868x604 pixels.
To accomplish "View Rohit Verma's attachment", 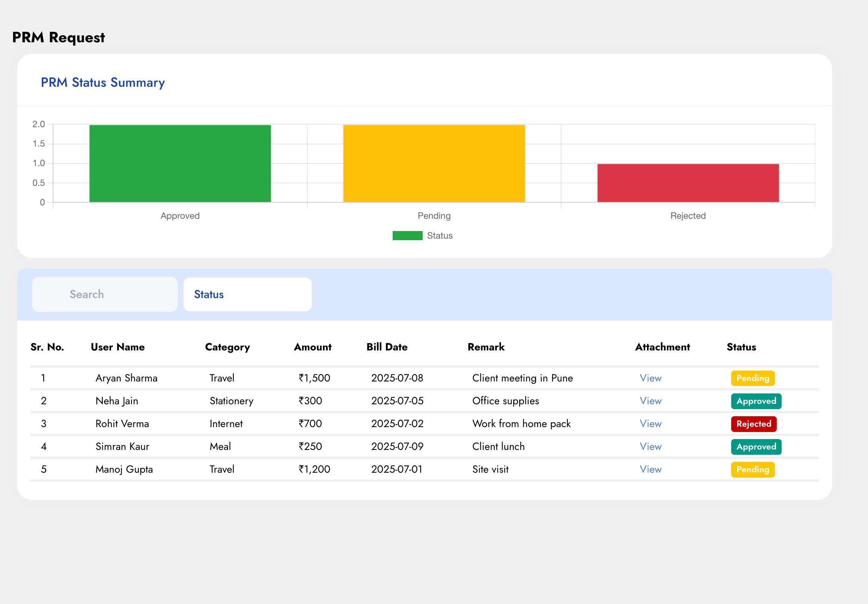I will (x=650, y=424).
